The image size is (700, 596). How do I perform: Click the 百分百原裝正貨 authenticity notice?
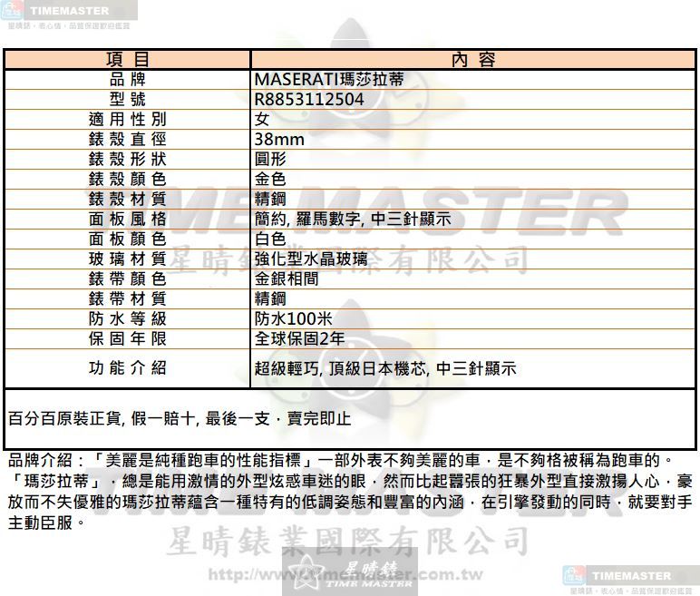180,419
